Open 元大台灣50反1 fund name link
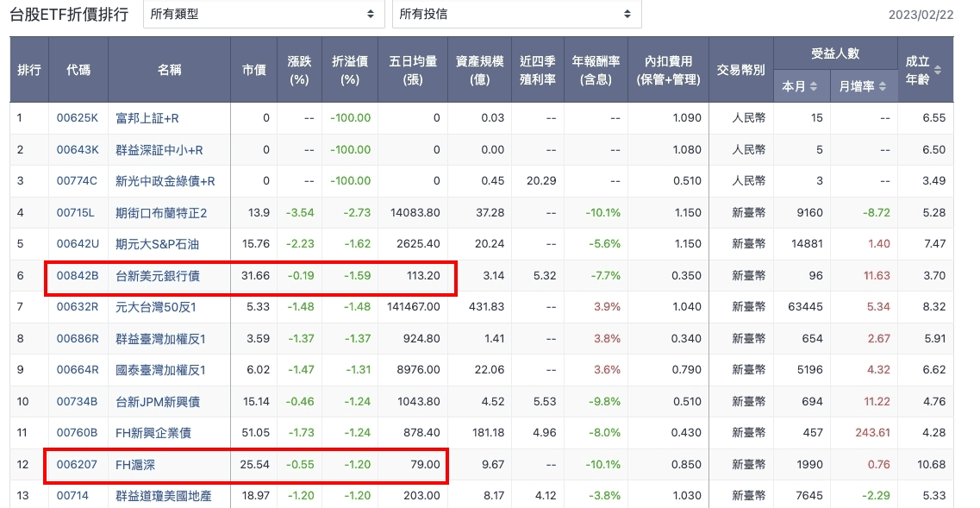Screen dimensions: 980x508 pos(156,306)
